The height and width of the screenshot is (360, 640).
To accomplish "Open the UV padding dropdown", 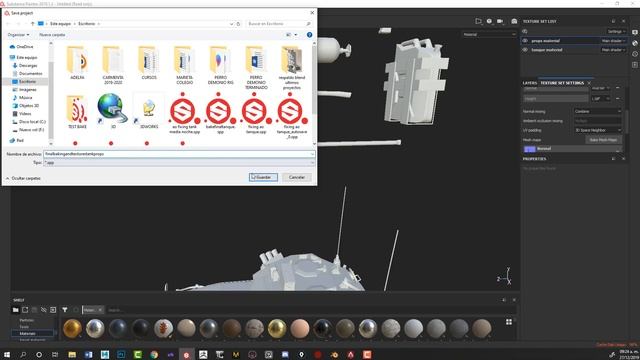I will click(x=598, y=130).
